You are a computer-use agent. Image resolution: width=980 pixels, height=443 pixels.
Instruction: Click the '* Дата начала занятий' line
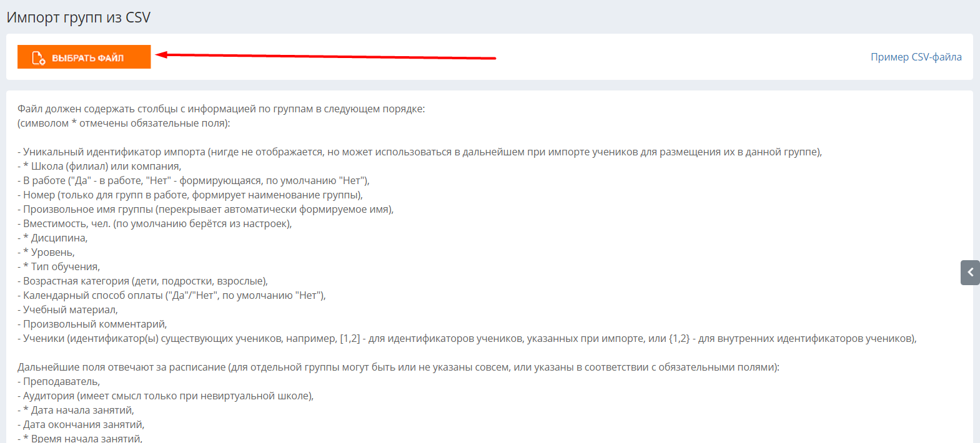click(x=76, y=410)
